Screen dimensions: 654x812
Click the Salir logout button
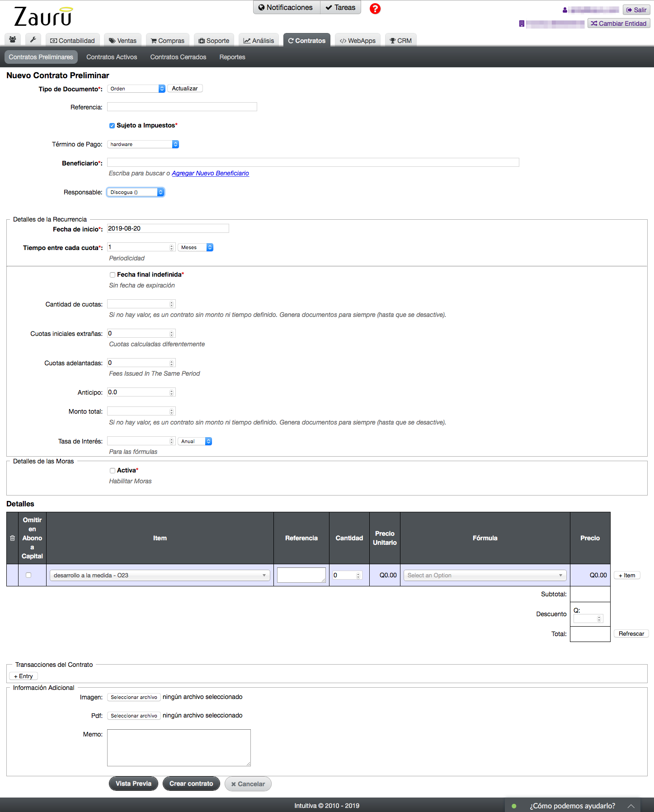[x=636, y=10]
